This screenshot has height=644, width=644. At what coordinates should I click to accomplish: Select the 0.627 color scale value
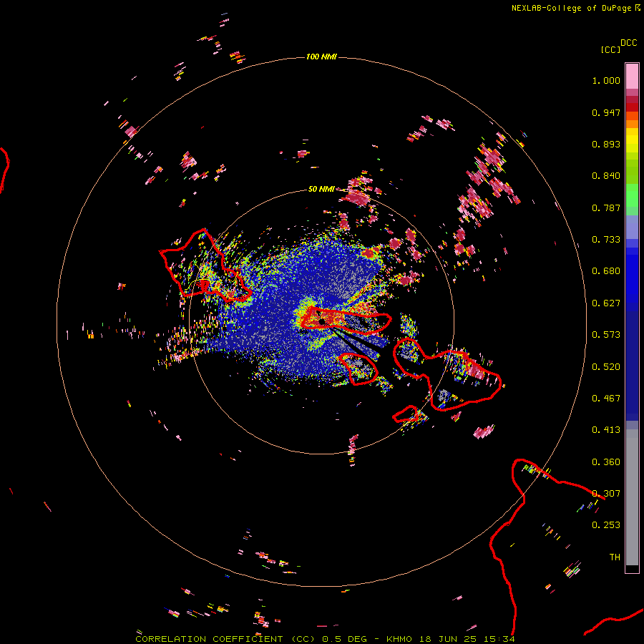pyautogui.click(x=606, y=303)
